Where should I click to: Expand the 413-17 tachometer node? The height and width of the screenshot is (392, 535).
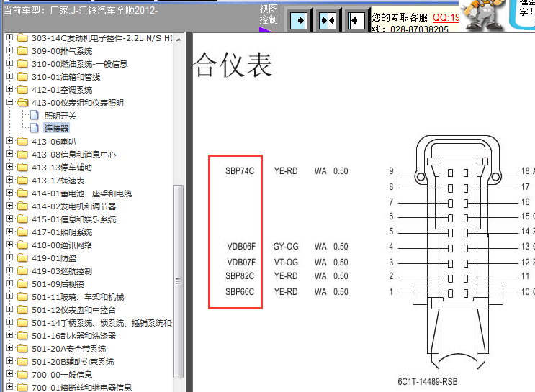(9, 180)
